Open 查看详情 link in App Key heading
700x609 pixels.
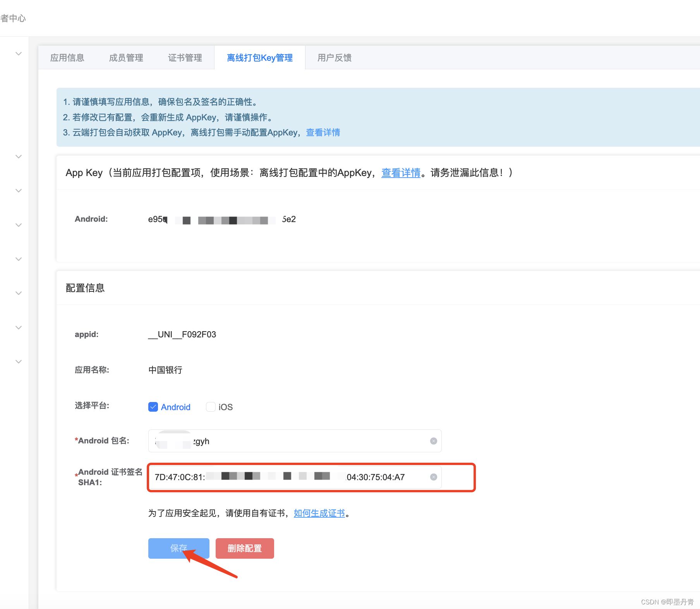(x=401, y=173)
